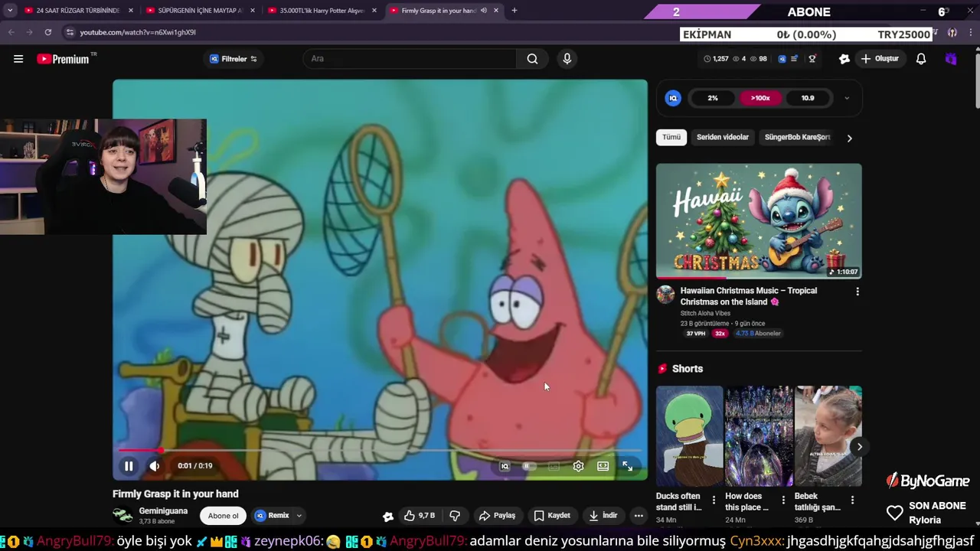Download the video with İndir

pos(603,516)
